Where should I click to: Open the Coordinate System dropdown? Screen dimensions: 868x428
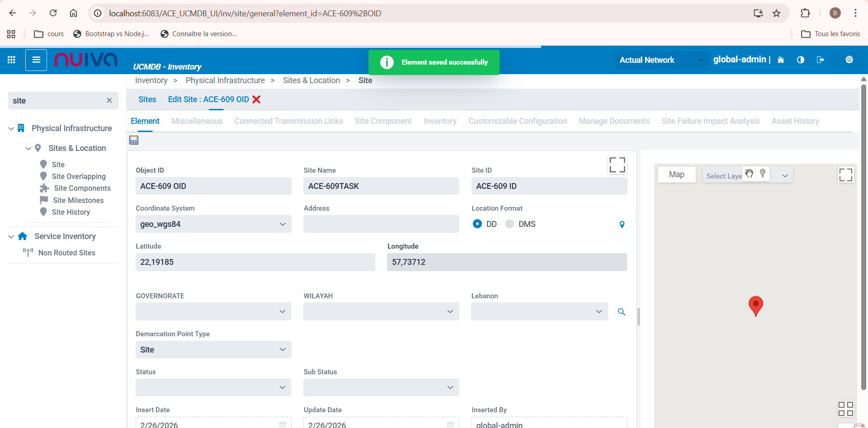point(213,224)
